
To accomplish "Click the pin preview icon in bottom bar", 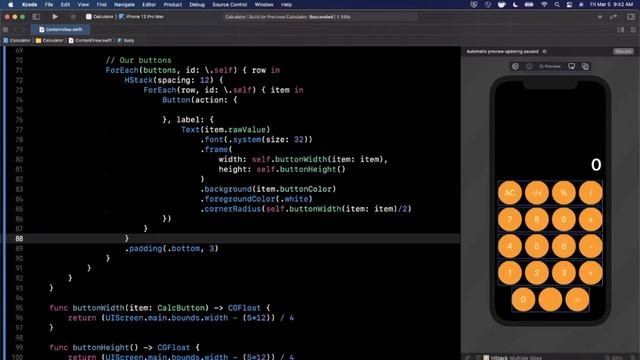I will click(x=468, y=358).
